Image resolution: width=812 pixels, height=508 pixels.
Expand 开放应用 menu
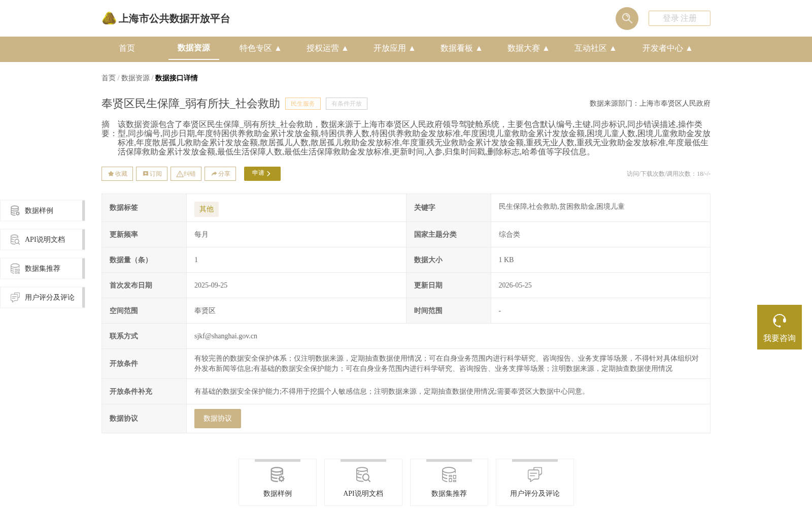[394, 48]
